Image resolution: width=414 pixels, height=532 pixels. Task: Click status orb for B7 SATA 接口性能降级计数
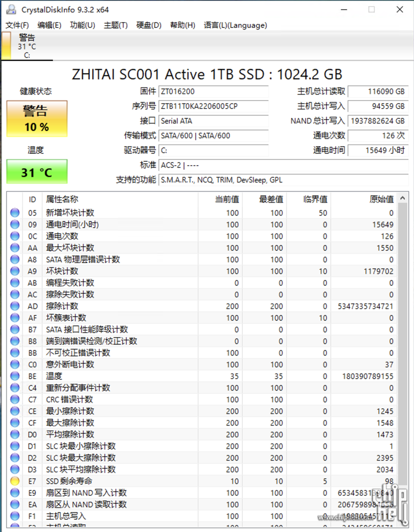click(15, 329)
